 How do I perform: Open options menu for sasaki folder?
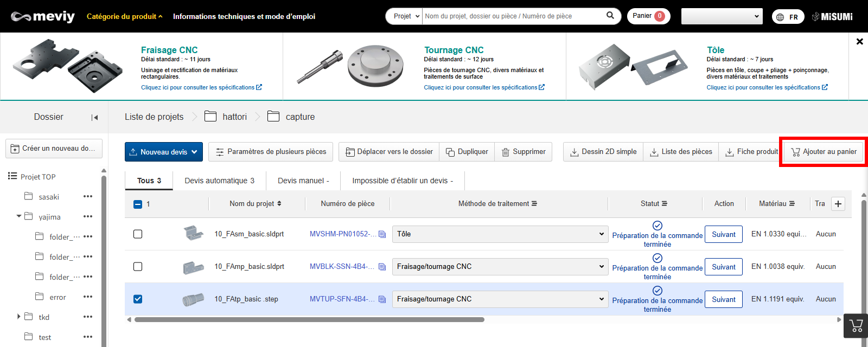88,197
